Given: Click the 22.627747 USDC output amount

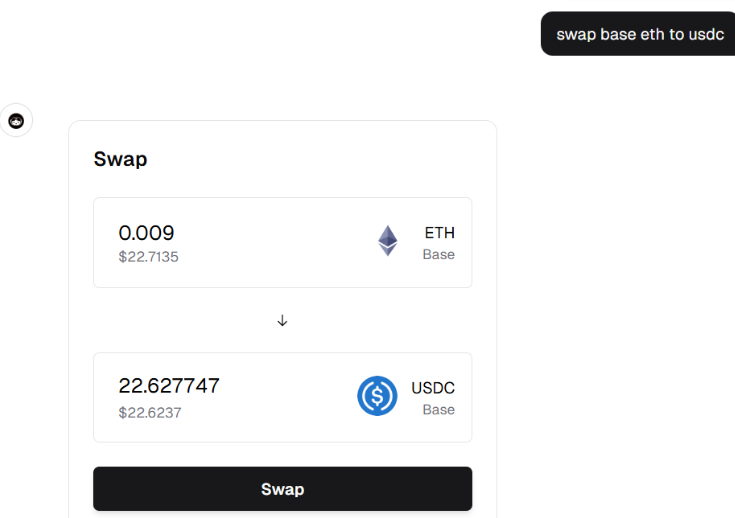Looking at the screenshot, I should coord(169,386).
